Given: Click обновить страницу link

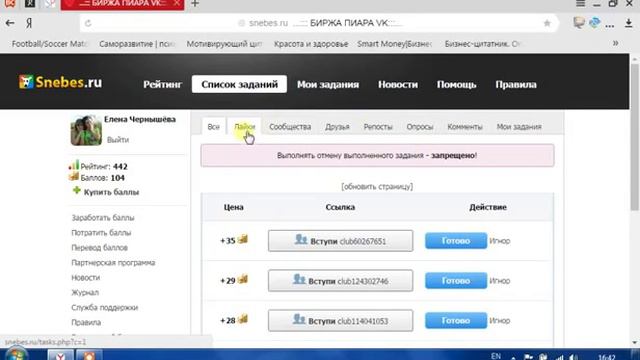Looking at the screenshot, I should [377, 187].
